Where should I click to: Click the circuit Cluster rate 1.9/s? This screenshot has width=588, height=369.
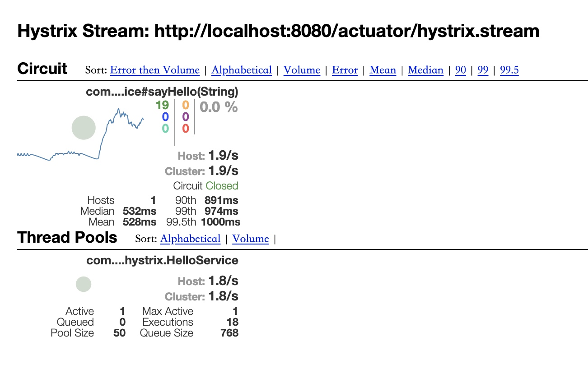[x=223, y=171]
